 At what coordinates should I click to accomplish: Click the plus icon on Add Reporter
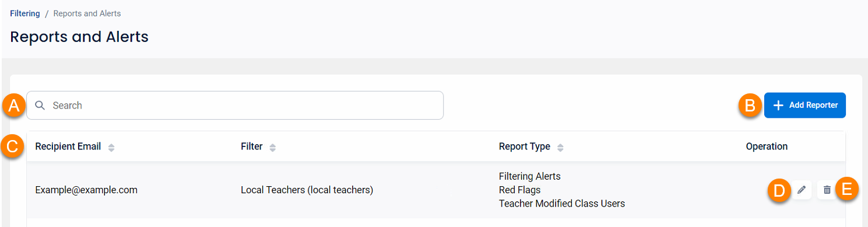pyautogui.click(x=778, y=106)
